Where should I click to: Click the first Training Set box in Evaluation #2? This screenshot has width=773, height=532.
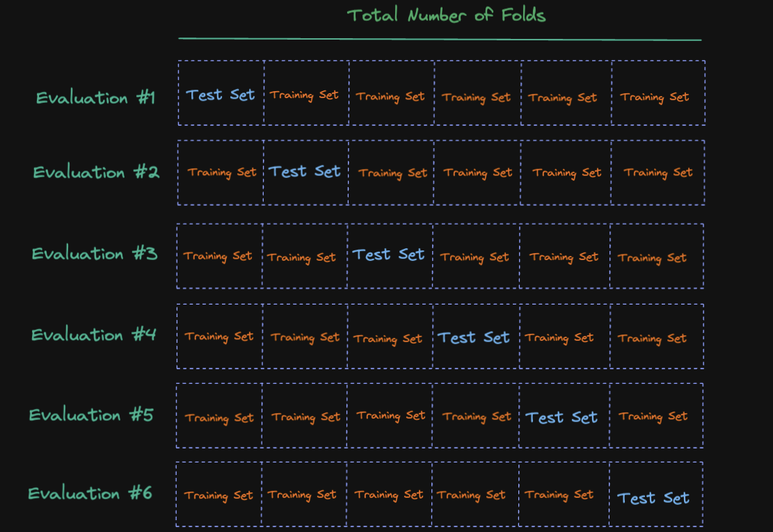(x=221, y=172)
